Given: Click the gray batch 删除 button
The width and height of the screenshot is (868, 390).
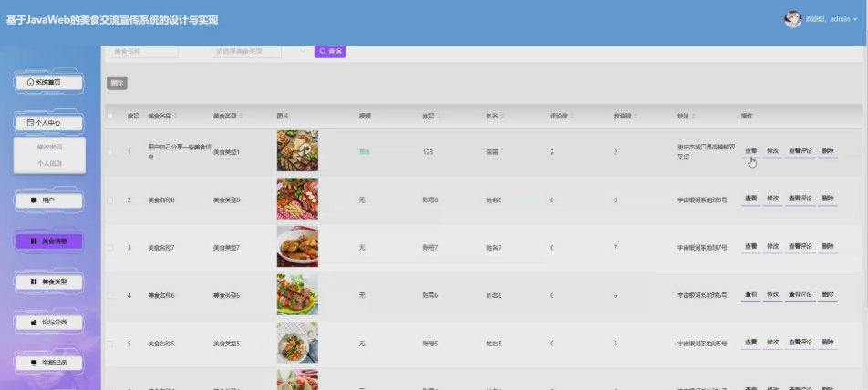Looking at the screenshot, I should point(117,83).
